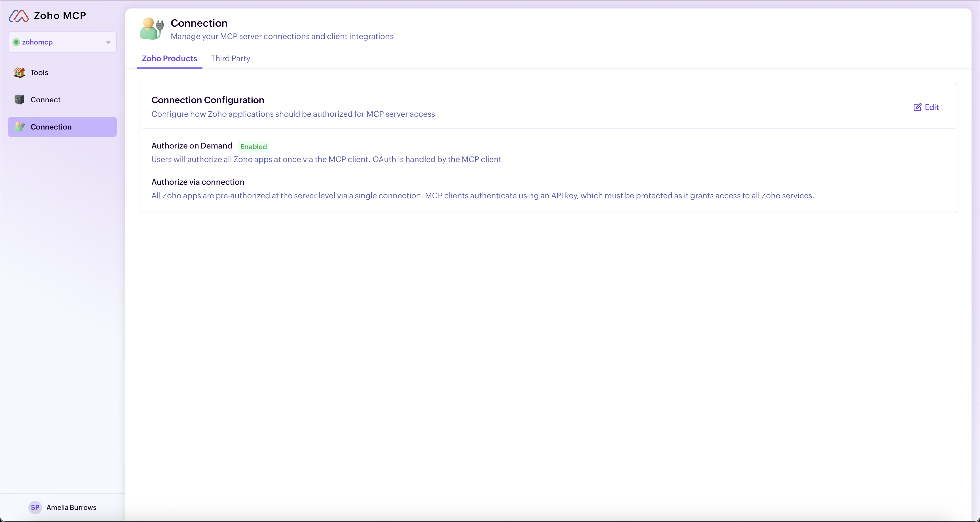
Task: Click the Connection plug icon in sidebar
Action: (19, 127)
